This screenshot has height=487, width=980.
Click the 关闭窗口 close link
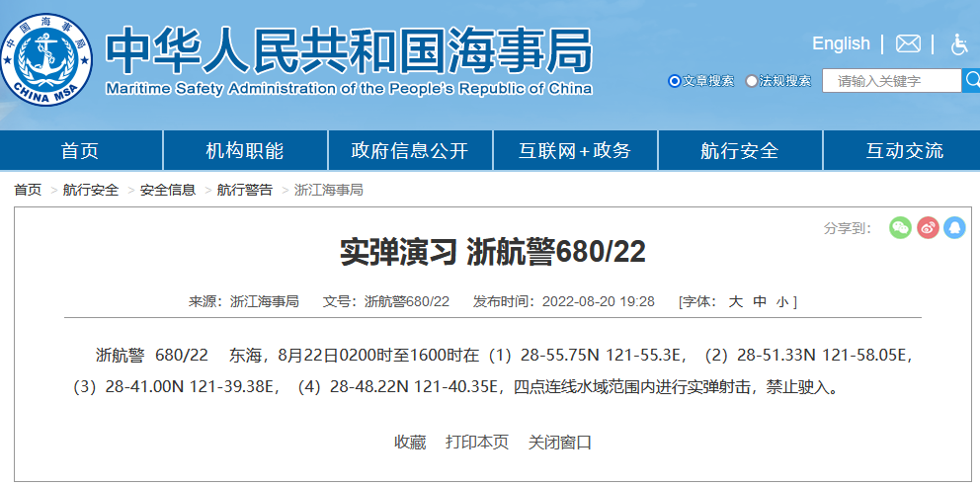tap(560, 443)
